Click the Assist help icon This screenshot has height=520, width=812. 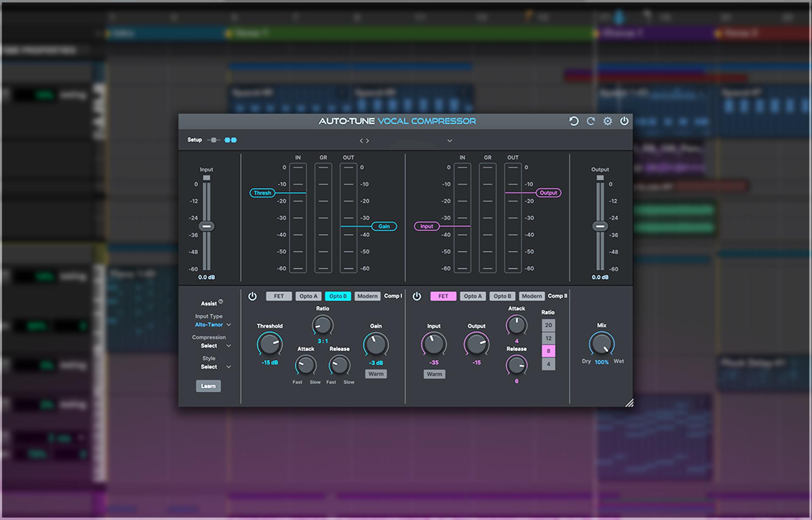coord(221,301)
